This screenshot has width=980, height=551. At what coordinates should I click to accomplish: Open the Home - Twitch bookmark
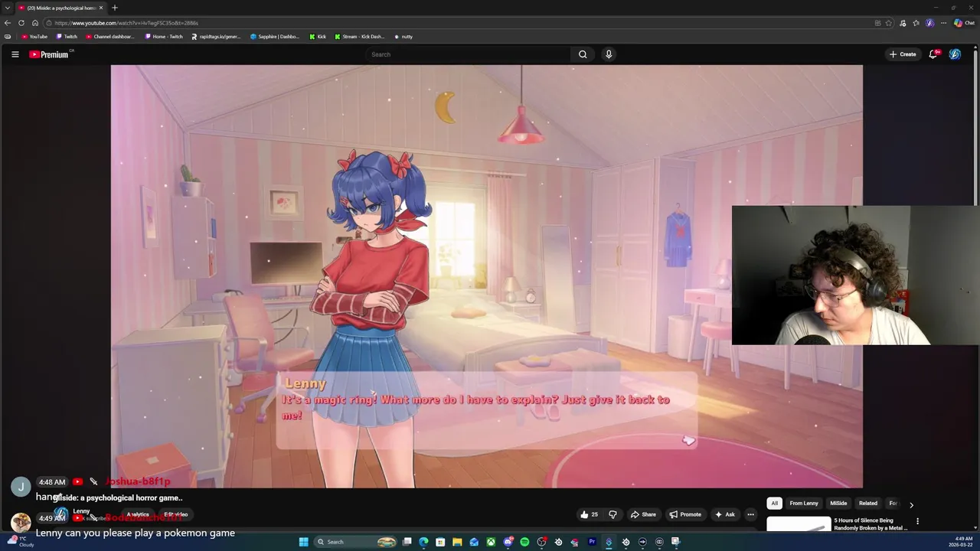(164, 37)
